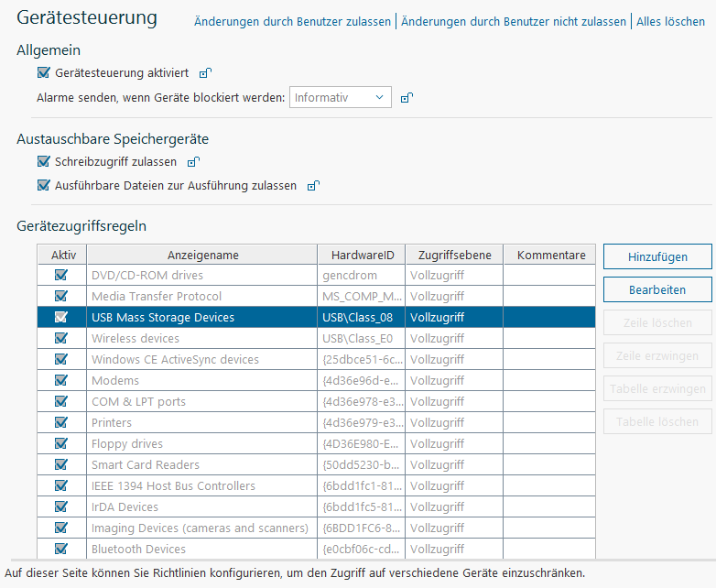Click gencdrom hardware ID cell

[x=361, y=275]
